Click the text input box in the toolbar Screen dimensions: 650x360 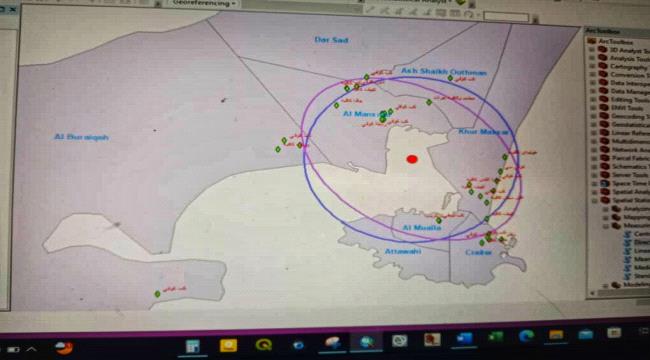coord(506,17)
